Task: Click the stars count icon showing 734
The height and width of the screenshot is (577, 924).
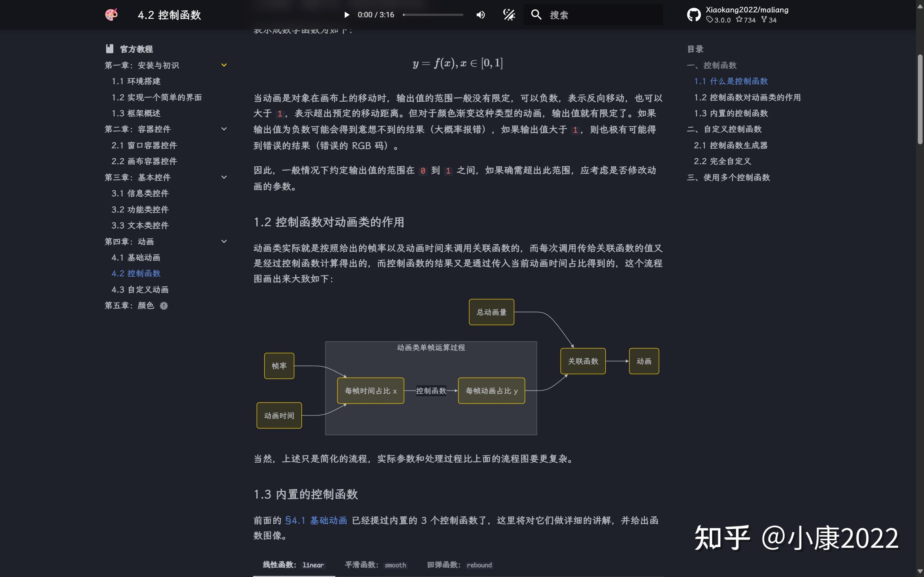Action: point(740,20)
